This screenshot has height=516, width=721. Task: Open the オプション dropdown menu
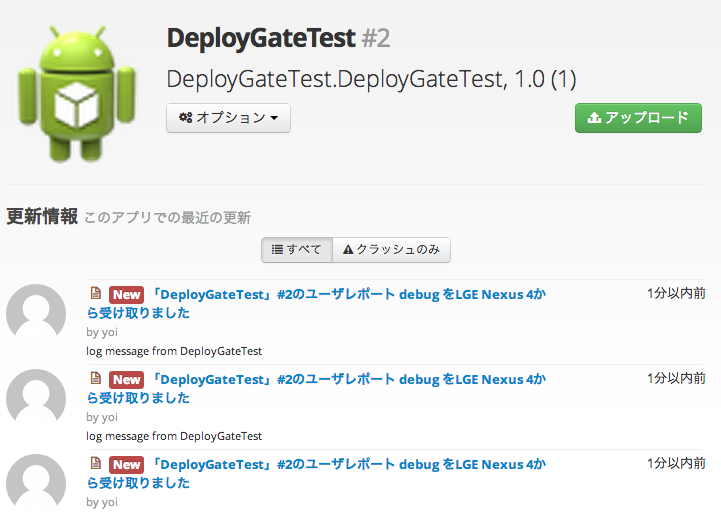click(x=228, y=118)
